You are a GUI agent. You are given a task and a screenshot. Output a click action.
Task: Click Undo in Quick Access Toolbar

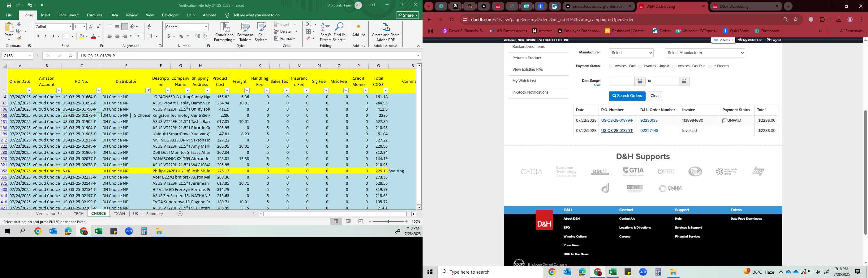(30, 5)
